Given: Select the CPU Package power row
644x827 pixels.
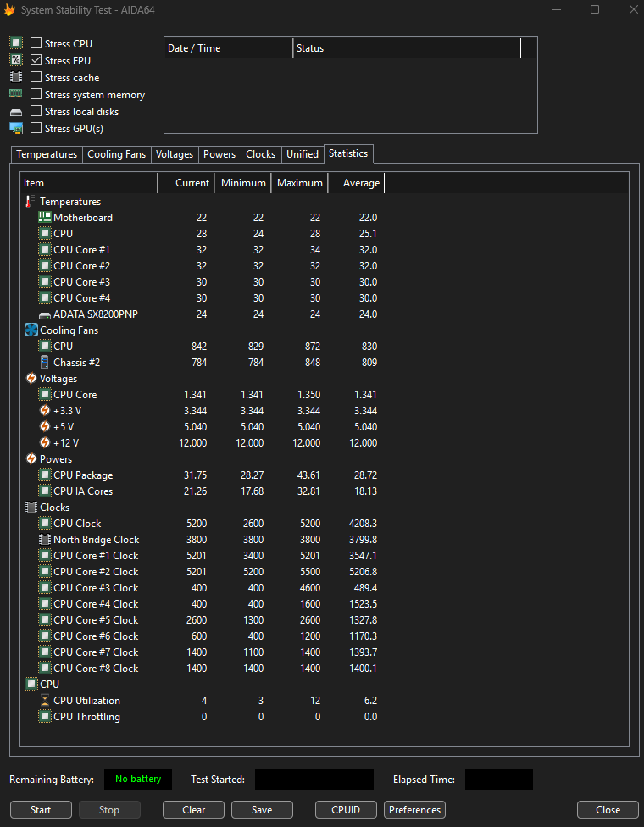Looking at the screenshot, I should point(83,475).
